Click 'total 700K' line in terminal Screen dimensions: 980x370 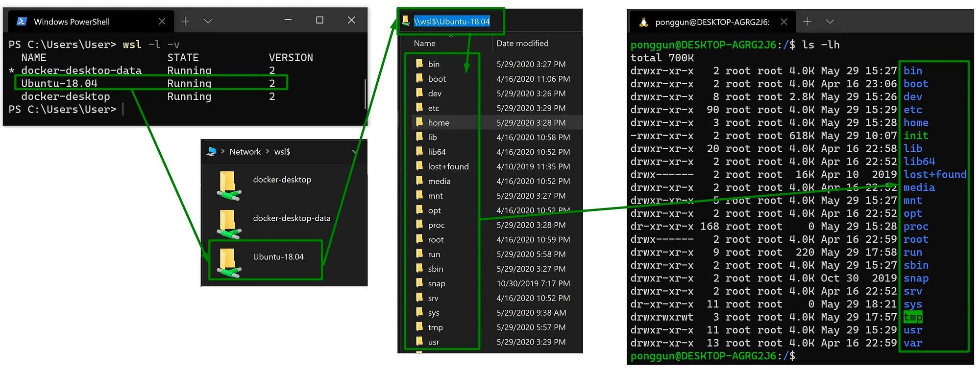click(x=662, y=58)
